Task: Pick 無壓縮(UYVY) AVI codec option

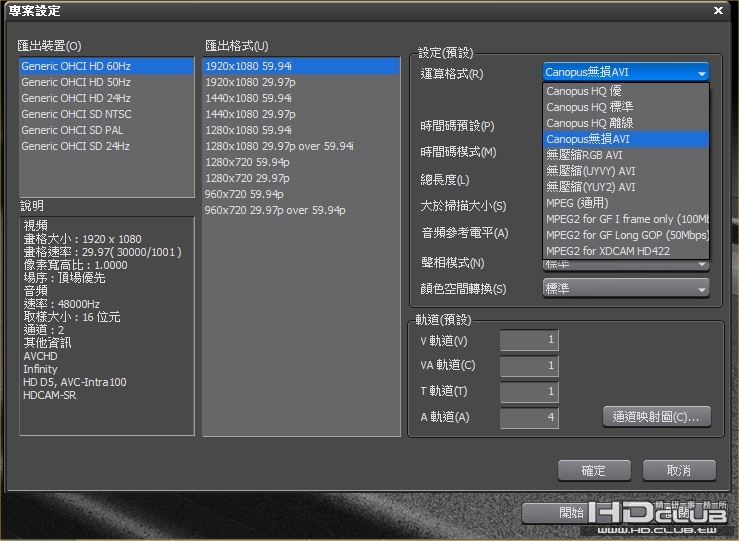Action: 626,171
